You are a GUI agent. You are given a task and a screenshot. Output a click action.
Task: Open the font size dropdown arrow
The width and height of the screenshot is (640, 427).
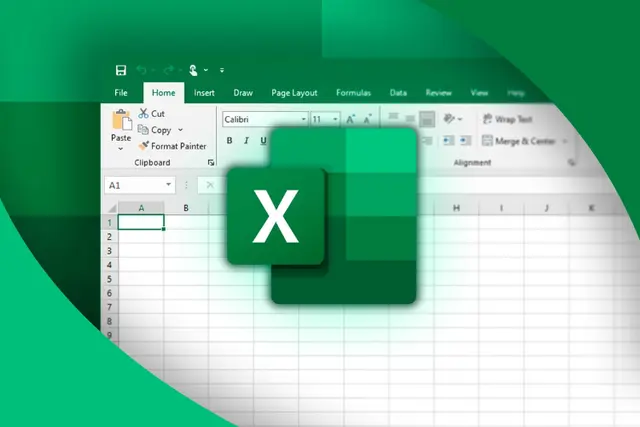click(x=335, y=119)
